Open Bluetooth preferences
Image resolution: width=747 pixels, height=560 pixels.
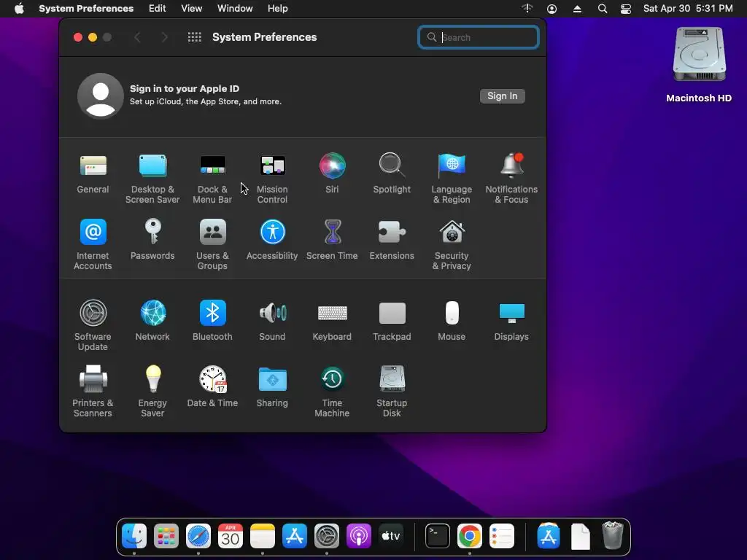point(212,321)
